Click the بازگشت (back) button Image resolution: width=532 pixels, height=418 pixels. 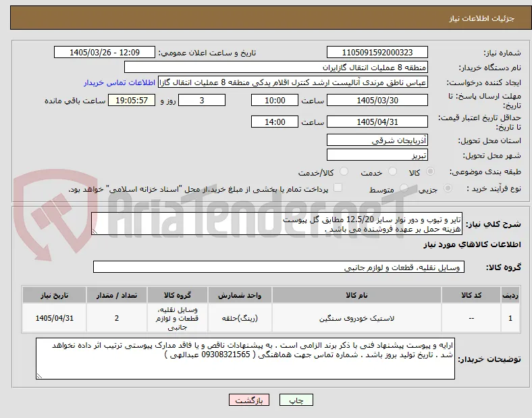pos(249,400)
